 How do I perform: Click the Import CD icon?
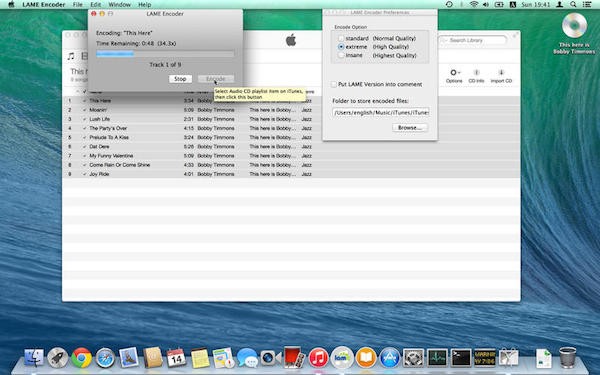(x=501, y=76)
